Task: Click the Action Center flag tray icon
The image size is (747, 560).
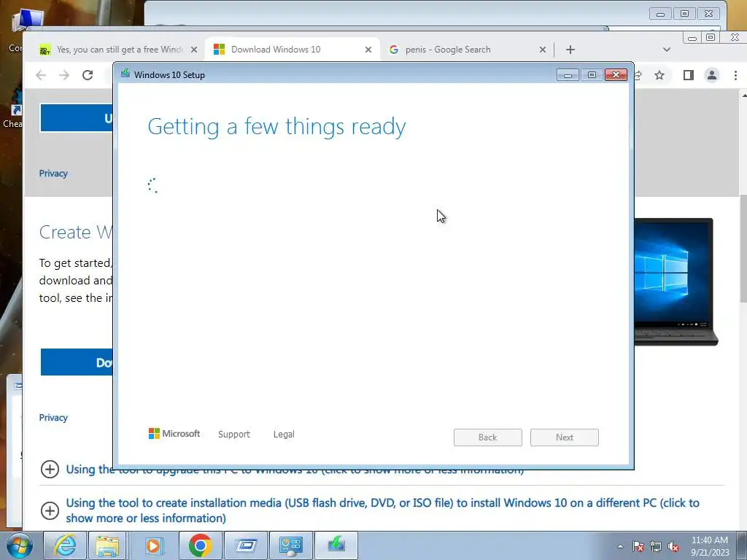Action: 638,546
